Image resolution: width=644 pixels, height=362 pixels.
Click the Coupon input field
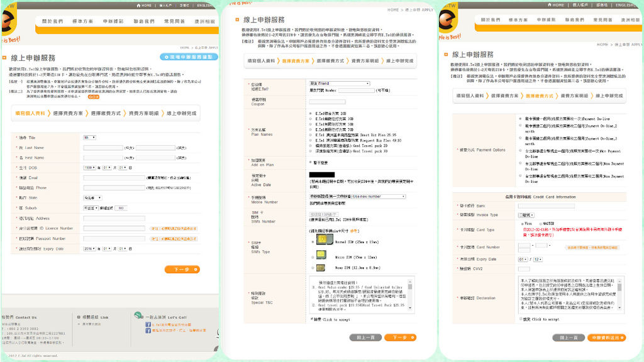click(327, 102)
